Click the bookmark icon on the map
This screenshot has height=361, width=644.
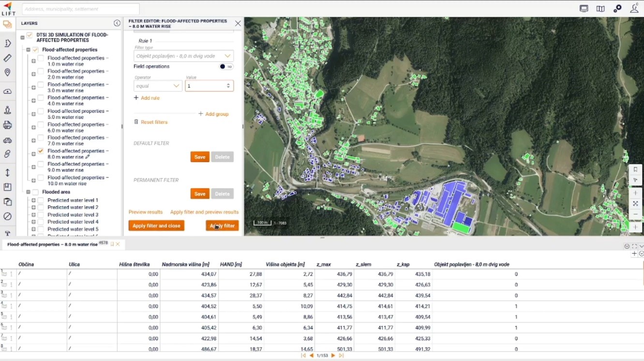point(635,170)
